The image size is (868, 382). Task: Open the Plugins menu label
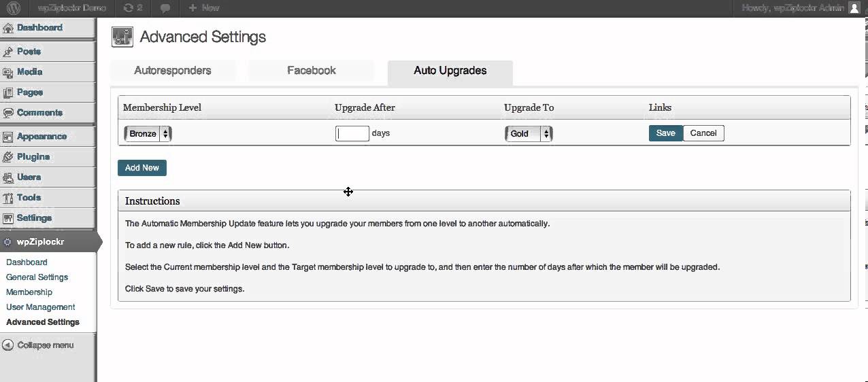(33, 157)
